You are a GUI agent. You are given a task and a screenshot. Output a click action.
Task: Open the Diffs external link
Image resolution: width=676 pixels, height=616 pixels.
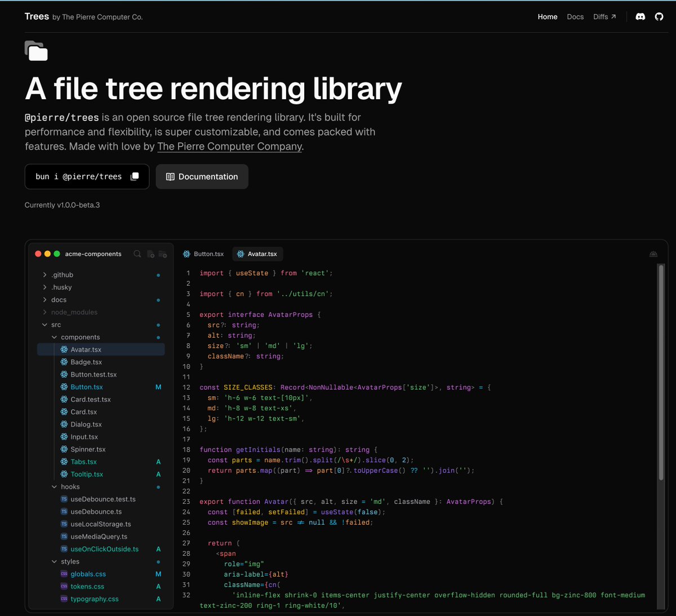point(604,17)
